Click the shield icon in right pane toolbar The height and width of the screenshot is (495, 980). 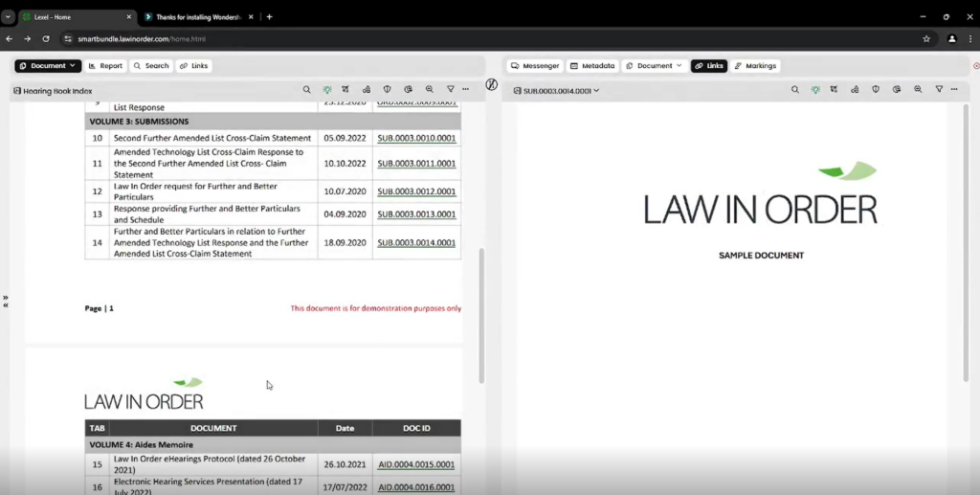tap(876, 90)
